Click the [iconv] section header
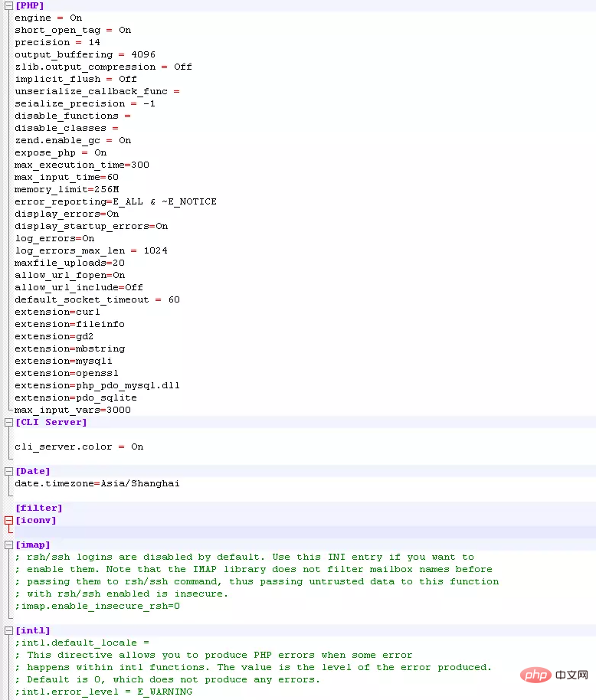This screenshot has width=596, height=700. point(36,521)
